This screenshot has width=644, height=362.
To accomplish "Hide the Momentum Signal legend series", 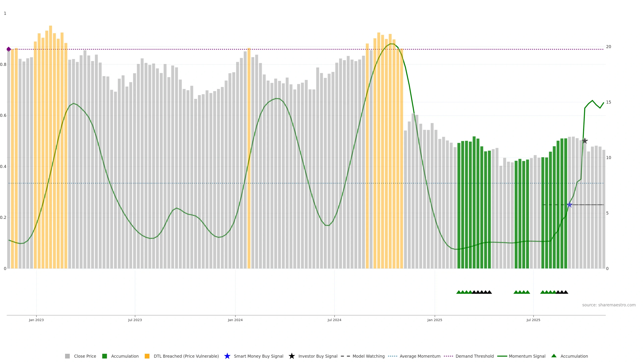I will pyautogui.click(x=527, y=356).
